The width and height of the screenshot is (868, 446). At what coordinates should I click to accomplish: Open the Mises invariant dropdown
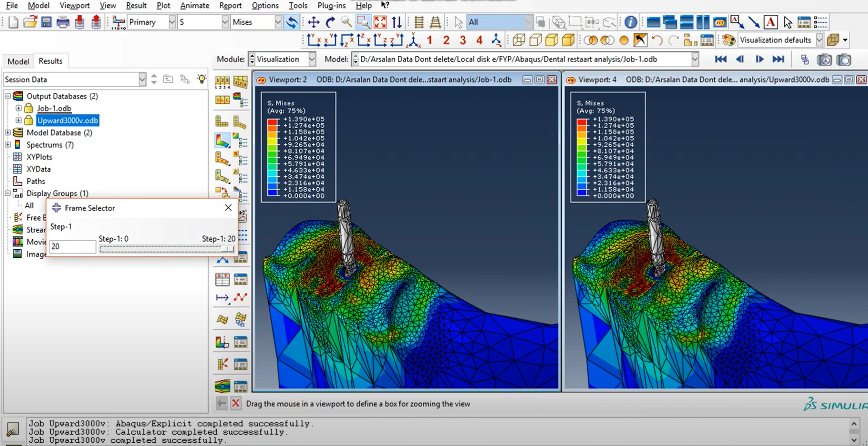tap(256, 22)
